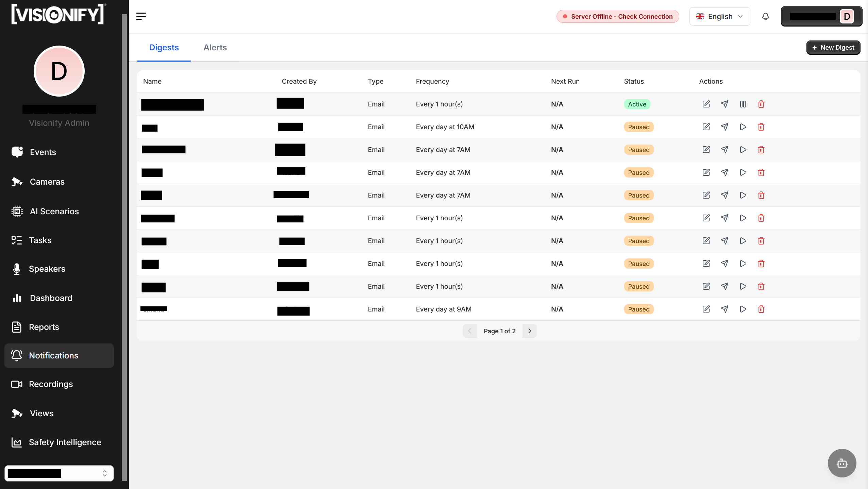Open the notification bell in header

(766, 16)
